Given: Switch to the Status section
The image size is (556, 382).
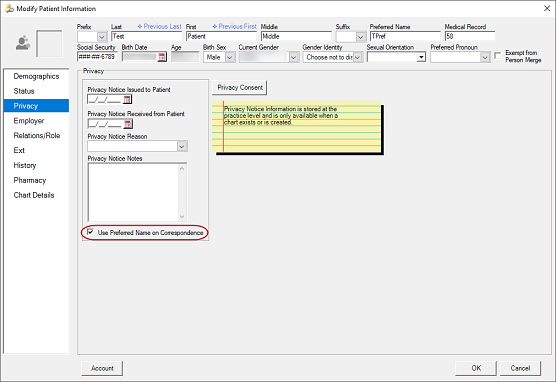Looking at the screenshot, I should (37, 91).
